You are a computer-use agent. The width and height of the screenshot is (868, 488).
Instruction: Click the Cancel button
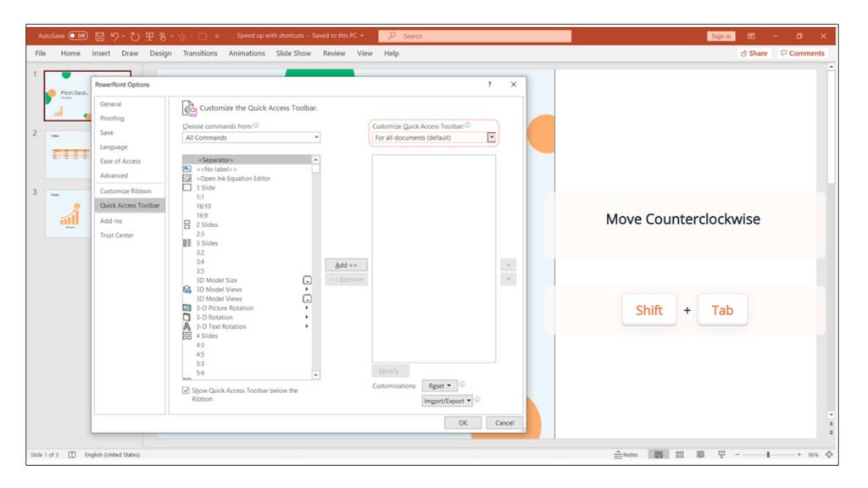504,422
